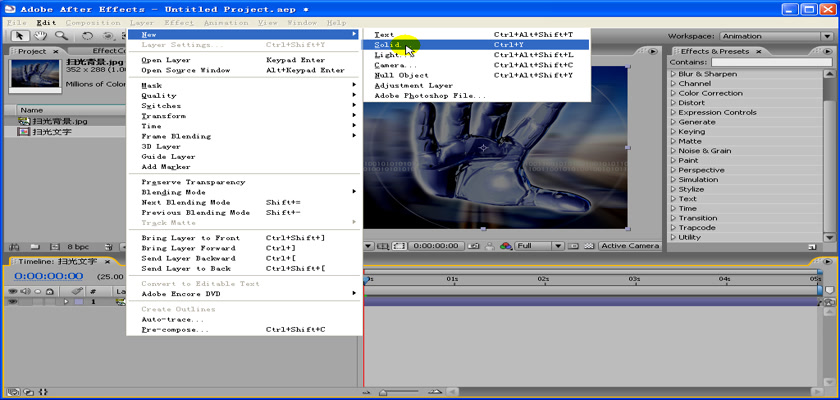Expand layer 1 properties triangle
840x400 pixels.
[67, 302]
